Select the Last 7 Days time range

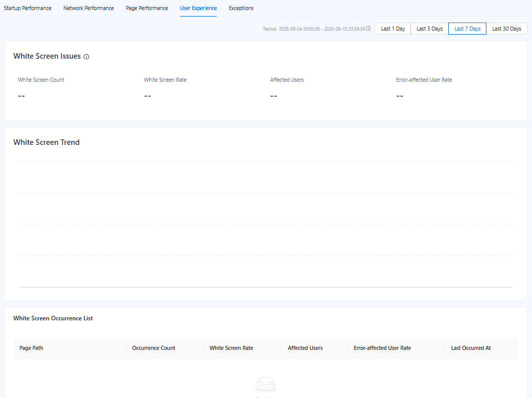(467, 29)
